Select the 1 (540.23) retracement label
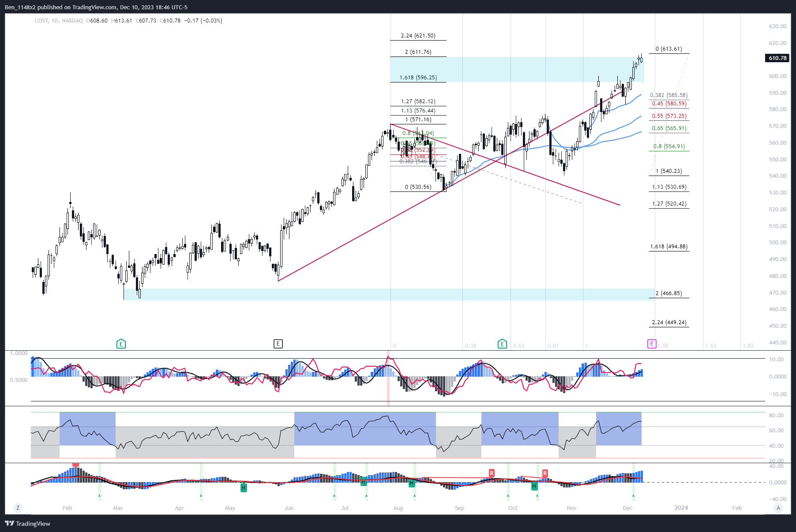 tap(668, 171)
